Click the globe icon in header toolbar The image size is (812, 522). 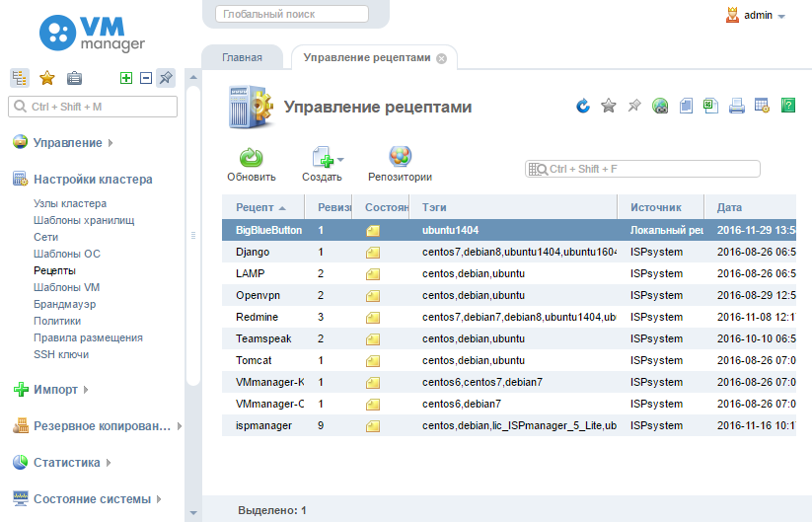tap(660, 107)
